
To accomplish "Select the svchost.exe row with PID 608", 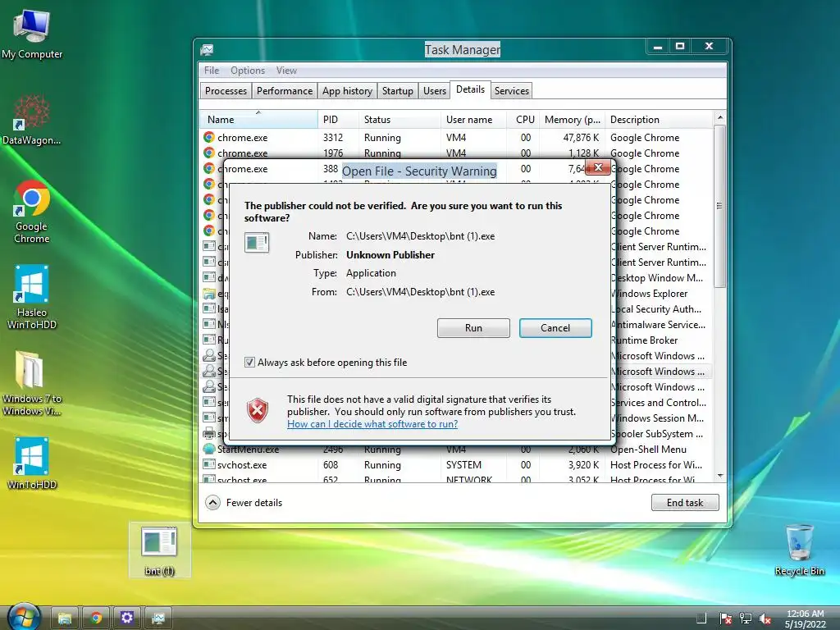I will pyautogui.click(x=456, y=465).
